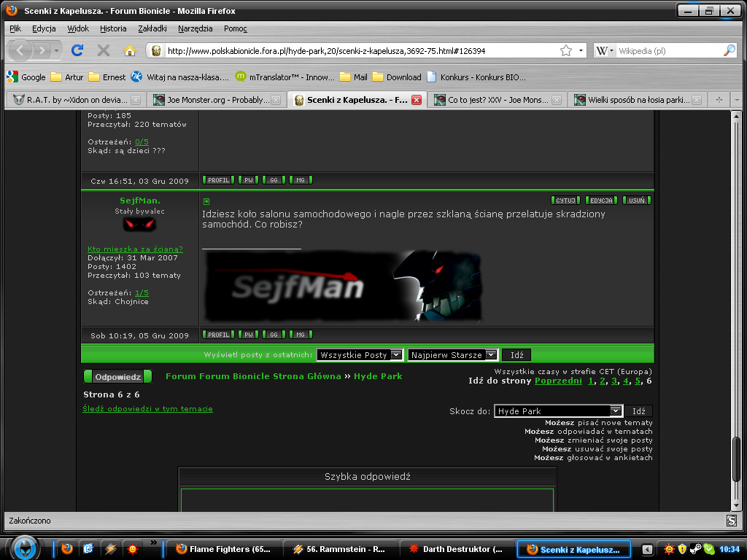This screenshot has width=747, height=560.
Task: Click the USUŃ delete post button
Action: tap(636, 201)
